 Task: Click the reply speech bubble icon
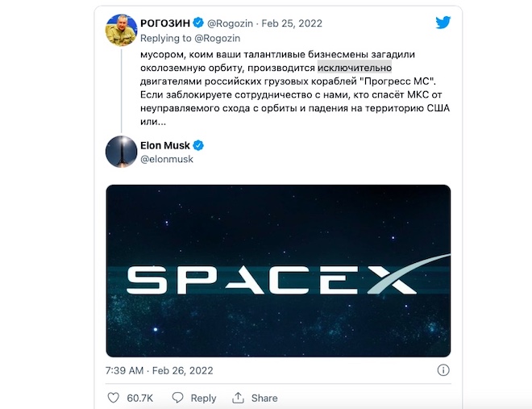[x=178, y=398]
